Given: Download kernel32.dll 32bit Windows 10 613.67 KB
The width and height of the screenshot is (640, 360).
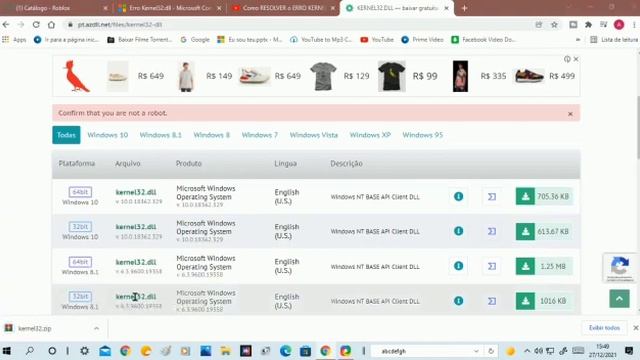Looking at the screenshot, I should [544, 231].
